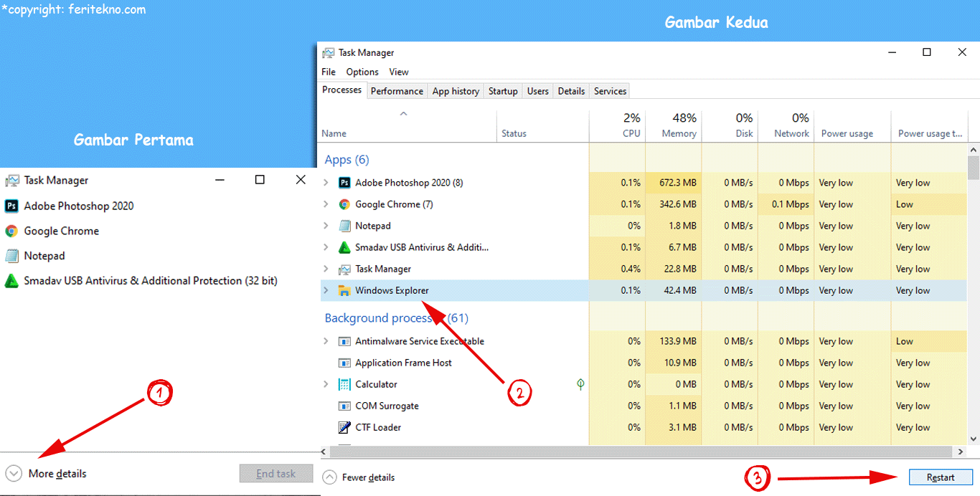The width and height of the screenshot is (980, 496).
Task: Open the Startup tab
Action: [x=503, y=91]
